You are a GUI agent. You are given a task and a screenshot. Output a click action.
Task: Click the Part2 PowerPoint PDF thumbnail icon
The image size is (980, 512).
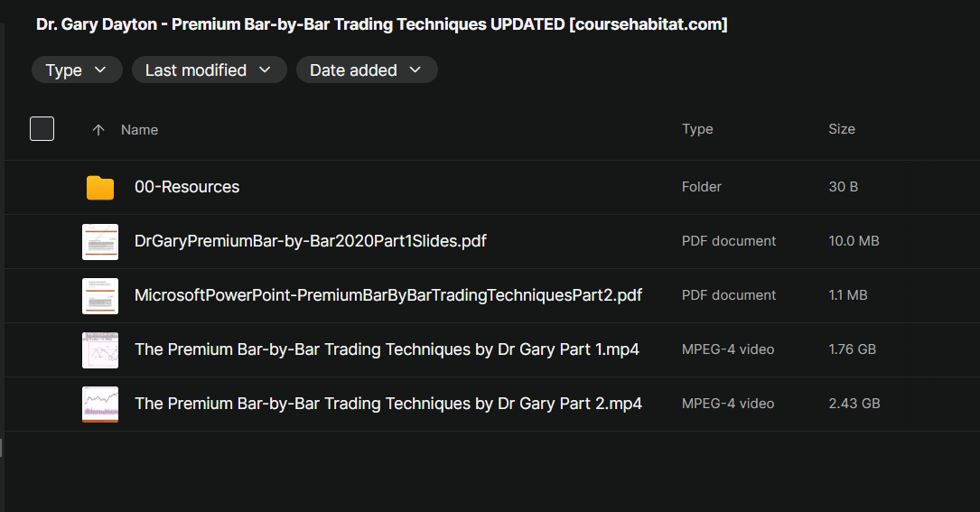(x=100, y=296)
